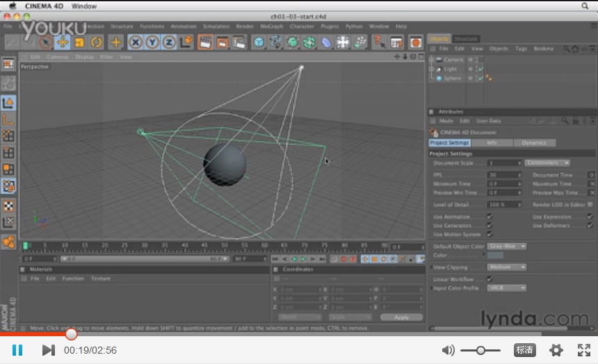Uncheck the Use Motion System checkbox
Image resolution: width=598 pixels, height=364 pixels.
[x=490, y=234]
